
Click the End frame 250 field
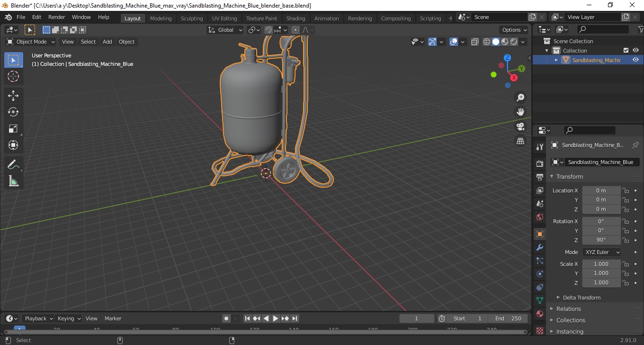coord(509,318)
